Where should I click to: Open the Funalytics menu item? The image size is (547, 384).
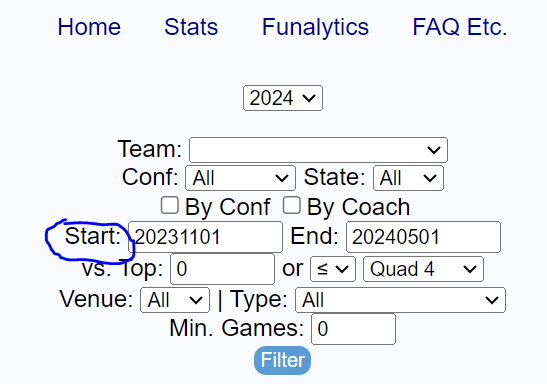click(315, 27)
